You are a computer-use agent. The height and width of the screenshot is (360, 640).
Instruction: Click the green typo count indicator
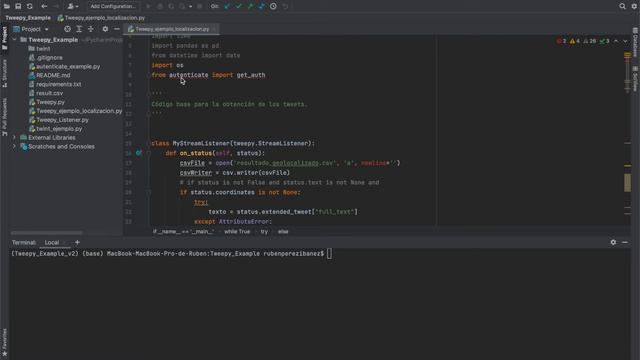604,41
